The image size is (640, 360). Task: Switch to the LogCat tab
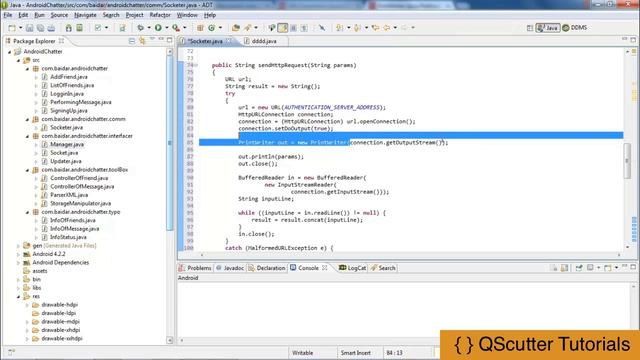pos(352,268)
